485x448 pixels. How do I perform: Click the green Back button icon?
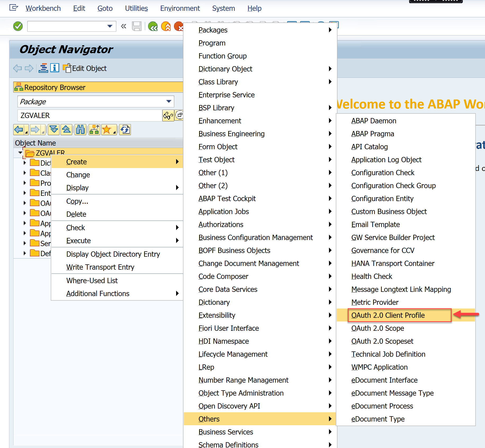click(x=153, y=26)
